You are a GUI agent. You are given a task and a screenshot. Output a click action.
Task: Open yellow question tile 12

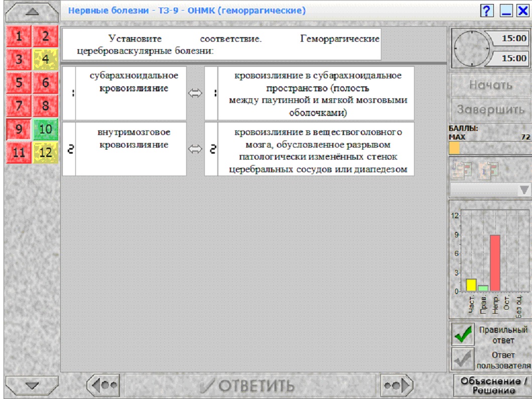point(46,153)
